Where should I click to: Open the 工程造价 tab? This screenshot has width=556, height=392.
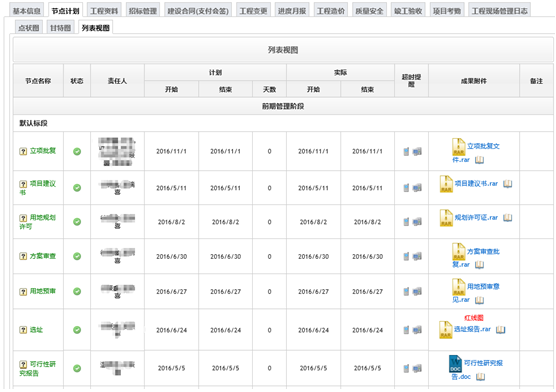[331, 11]
